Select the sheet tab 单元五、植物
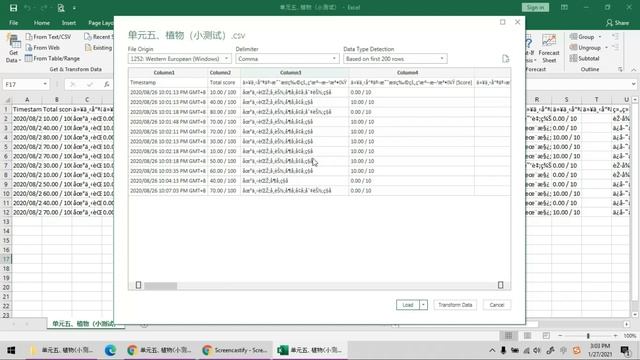Screen dimensions: 640x360 tap(83, 324)
